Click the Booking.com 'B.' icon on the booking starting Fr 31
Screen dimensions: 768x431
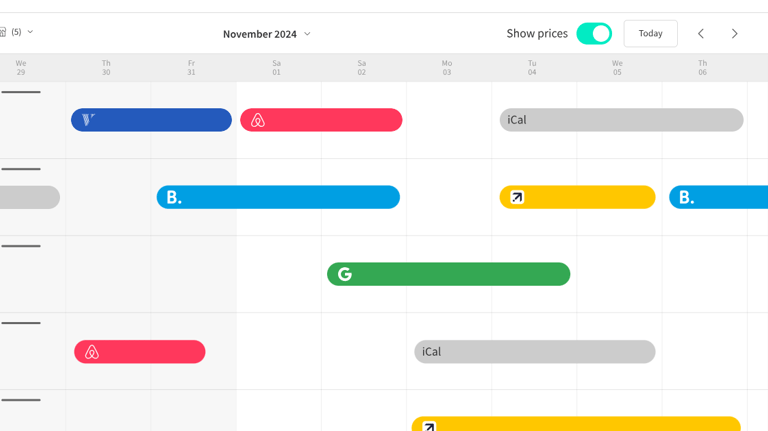click(x=174, y=198)
